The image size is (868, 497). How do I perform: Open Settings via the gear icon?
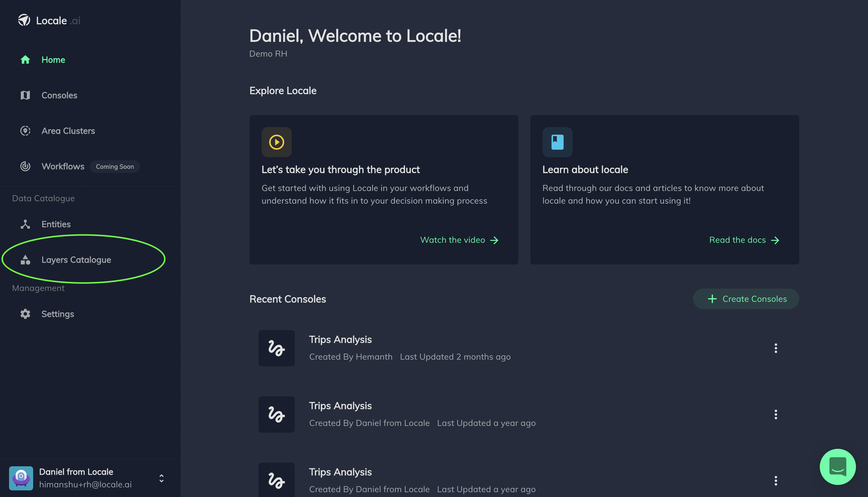coord(25,314)
